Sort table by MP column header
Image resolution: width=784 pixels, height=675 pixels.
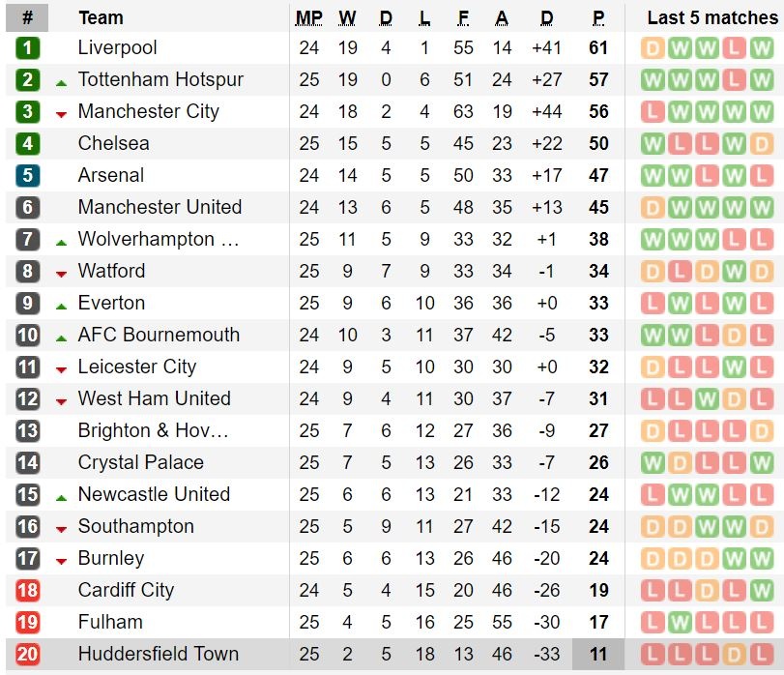click(x=309, y=17)
